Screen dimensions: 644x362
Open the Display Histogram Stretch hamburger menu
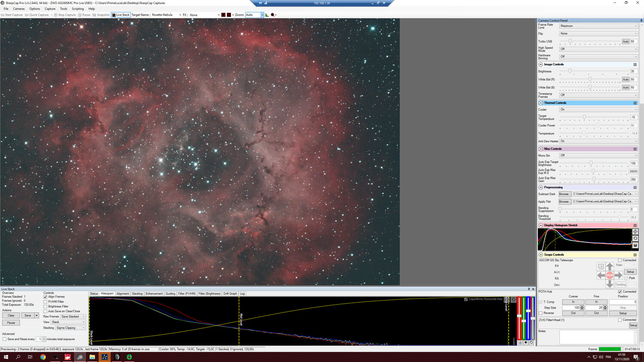(x=635, y=225)
